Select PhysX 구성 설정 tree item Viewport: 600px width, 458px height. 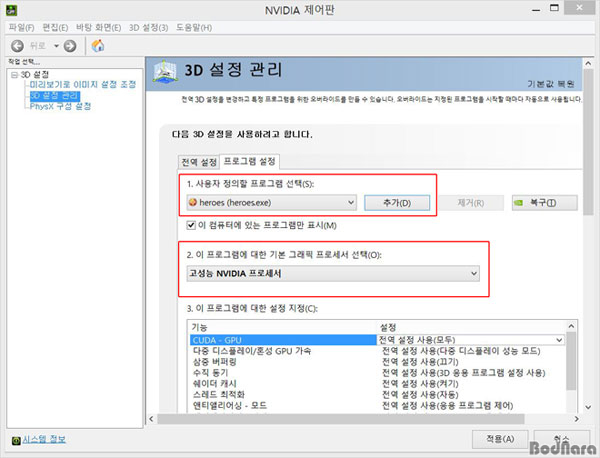coord(60,106)
